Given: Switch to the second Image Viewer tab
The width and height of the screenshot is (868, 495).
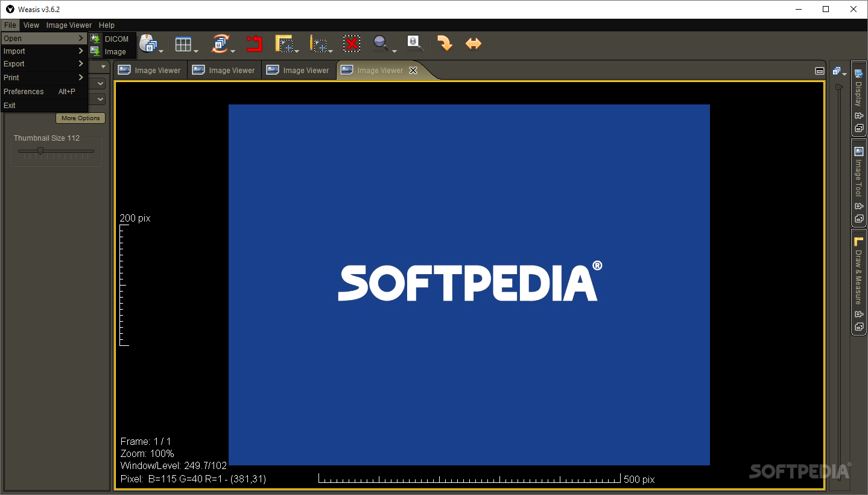Looking at the screenshot, I should [x=224, y=71].
